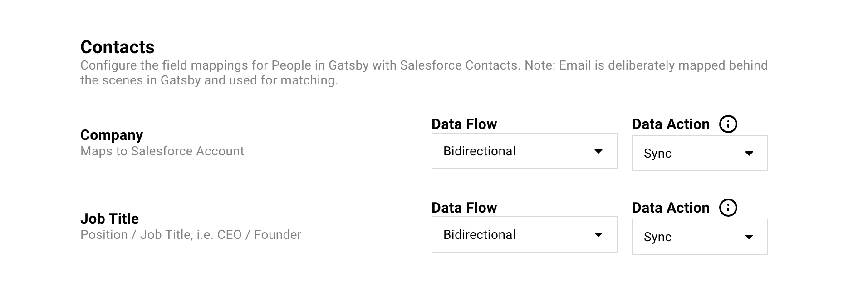Open the Company Data Flow dropdown
868x308 pixels.
pyautogui.click(x=524, y=151)
